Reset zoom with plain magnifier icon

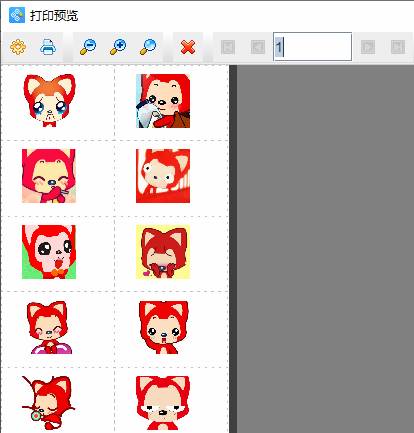pos(148,47)
